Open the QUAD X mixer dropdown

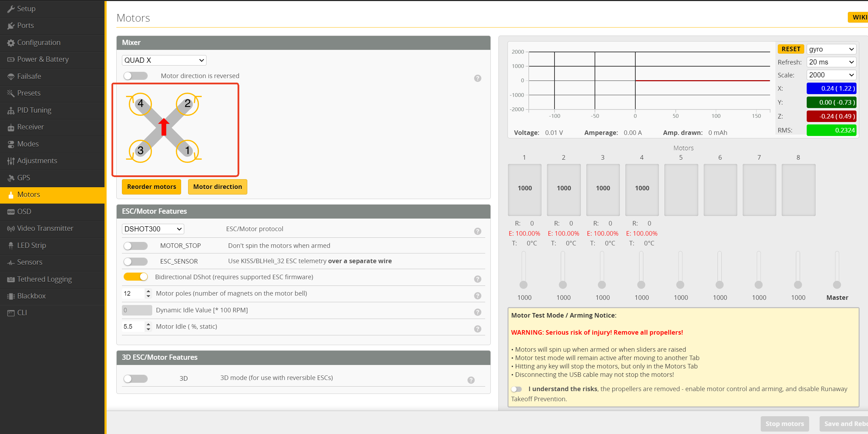(164, 60)
